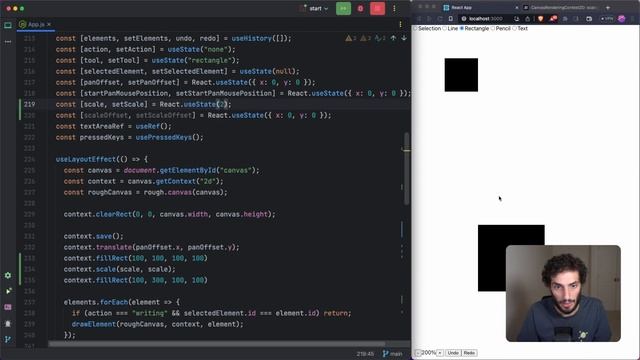This screenshot has height=360, width=640.
Task: Switch to the CanvasRenderingContext2D browser tab
Action: [561, 7]
